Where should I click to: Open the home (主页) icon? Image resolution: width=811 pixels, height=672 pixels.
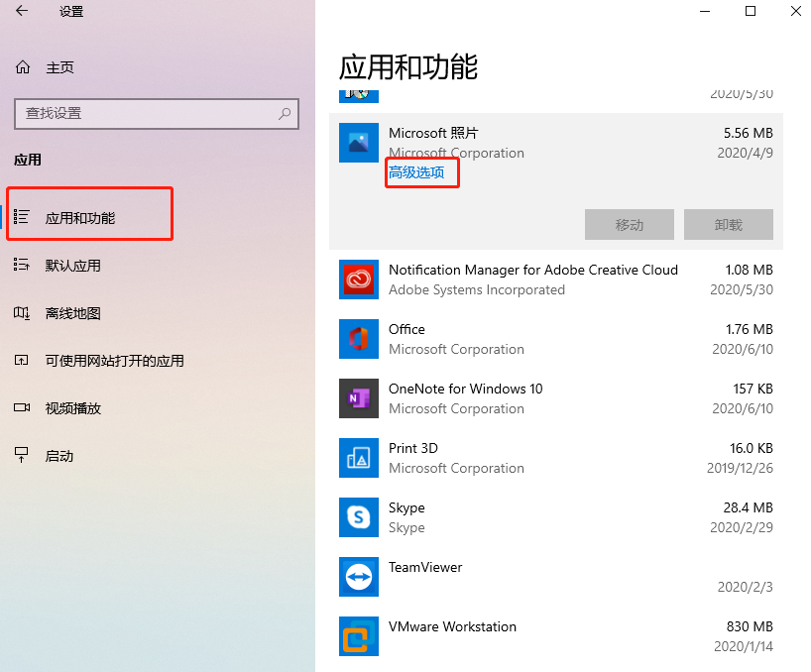click(x=23, y=67)
